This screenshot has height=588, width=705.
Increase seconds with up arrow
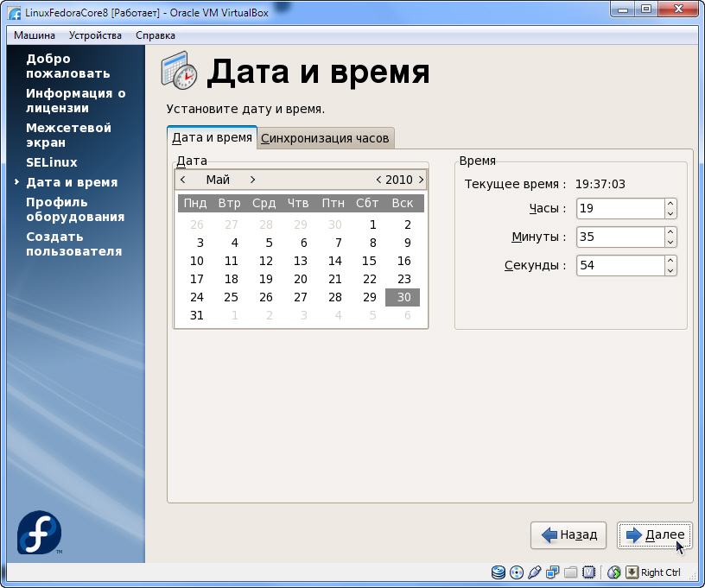click(670, 261)
